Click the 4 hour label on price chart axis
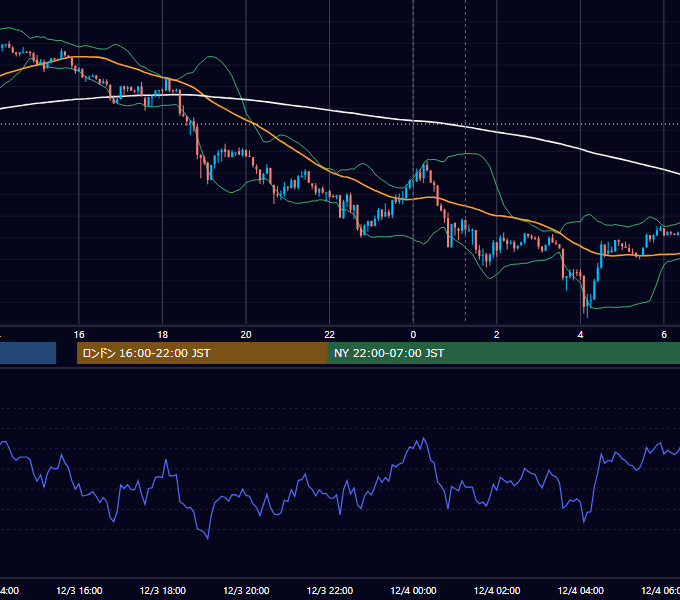The image size is (680, 600). pos(580,335)
